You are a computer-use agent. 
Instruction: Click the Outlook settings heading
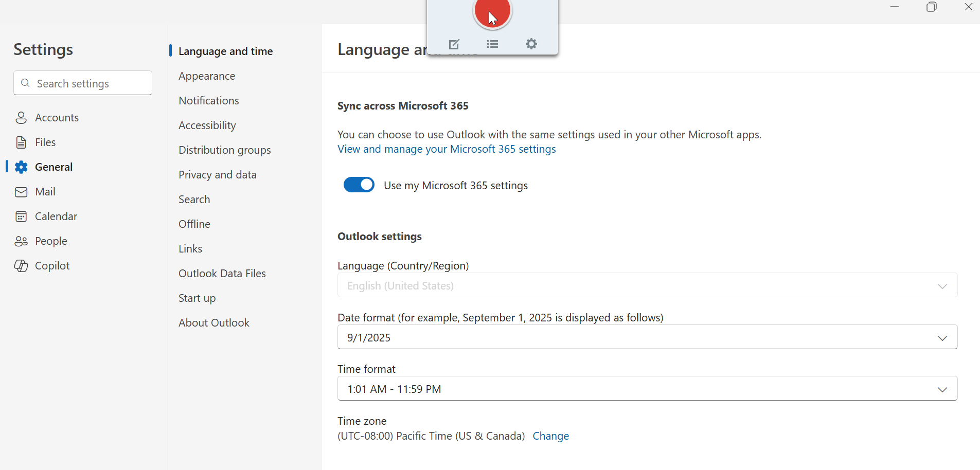coord(380,237)
